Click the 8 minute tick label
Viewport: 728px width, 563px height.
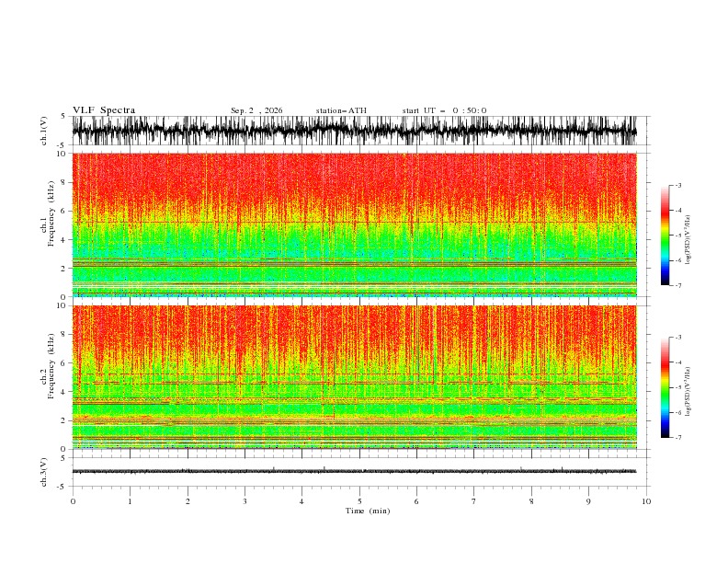coord(531,501)
